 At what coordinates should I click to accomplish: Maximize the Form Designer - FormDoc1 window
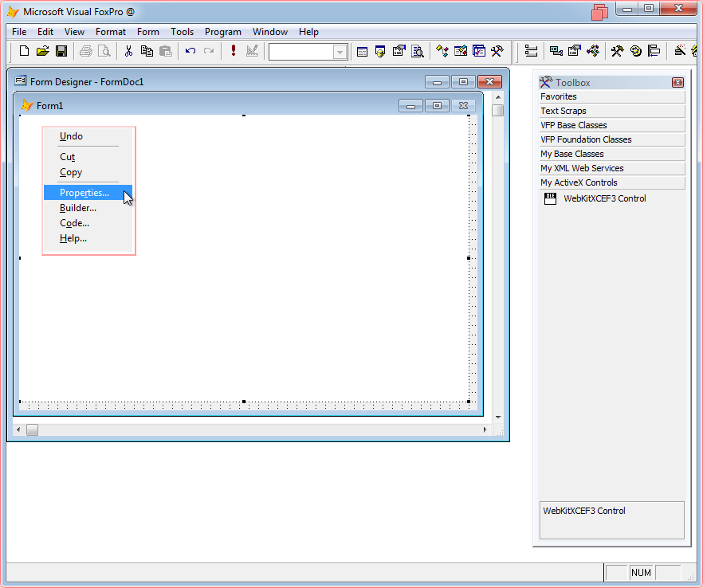coord(463,81)
